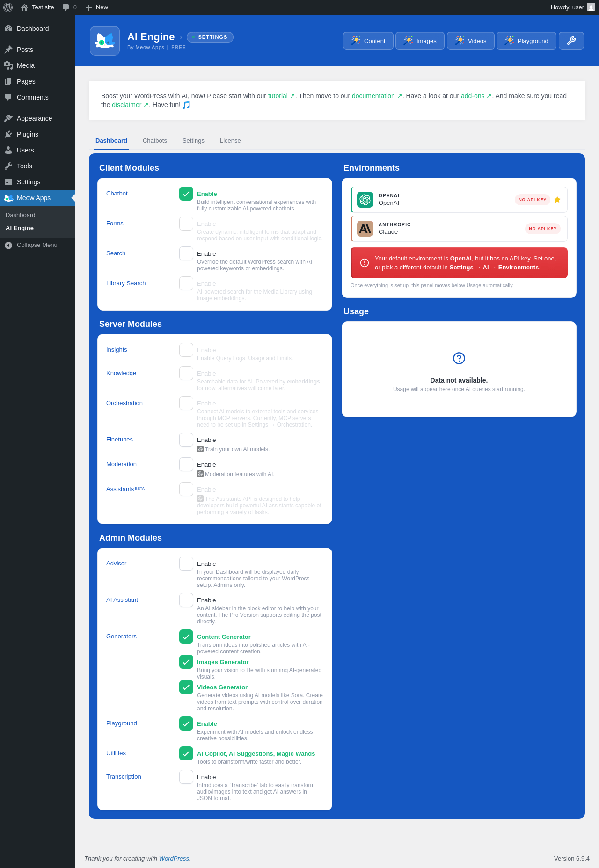The image size is (599, 868).
Task: Click the Plugins plug icon in sidebar
Action: coord(8,134)
